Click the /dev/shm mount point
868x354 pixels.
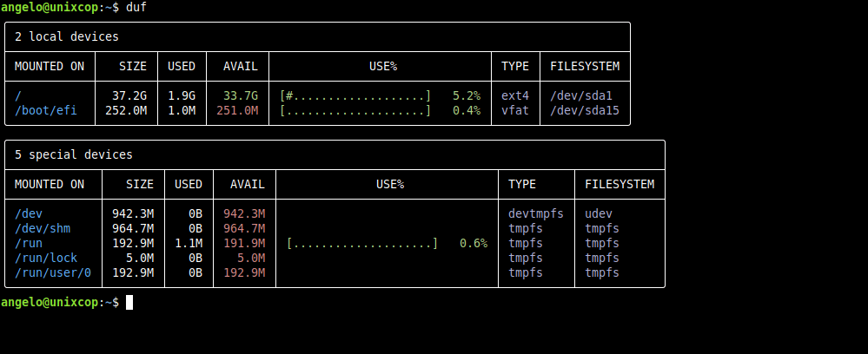[x=43, y=228]
